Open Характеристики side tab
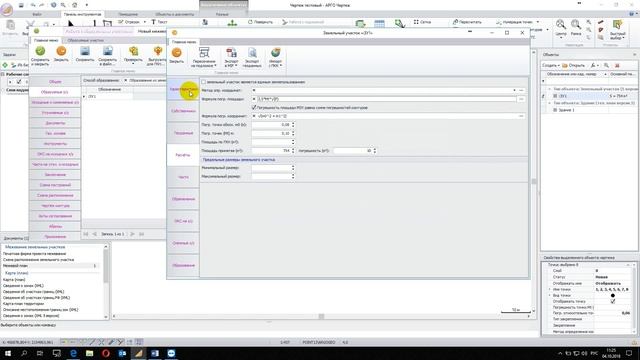This screenshot has width=640, height=360. point(183,89)
